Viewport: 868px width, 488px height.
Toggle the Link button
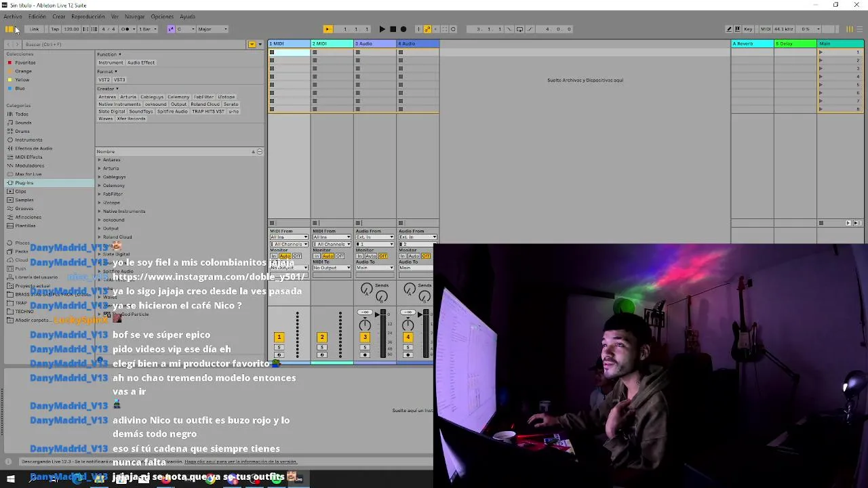[34, 29]
